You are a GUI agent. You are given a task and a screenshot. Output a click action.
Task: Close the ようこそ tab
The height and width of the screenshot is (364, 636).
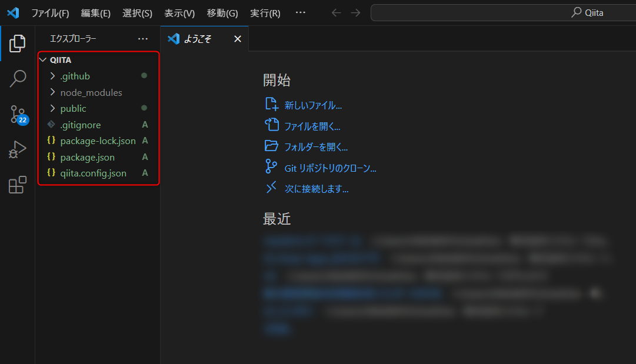pos(238,39)
